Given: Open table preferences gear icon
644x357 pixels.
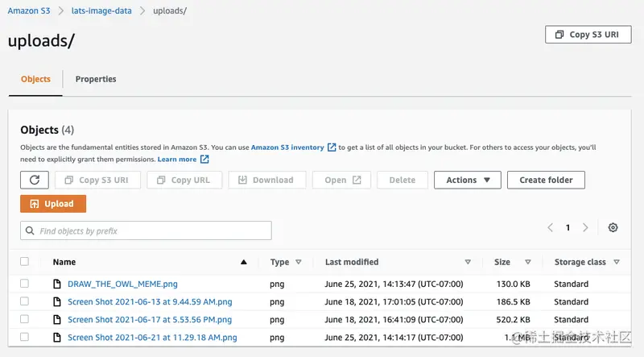Looking at the screenshot, I should coord(613,227).
